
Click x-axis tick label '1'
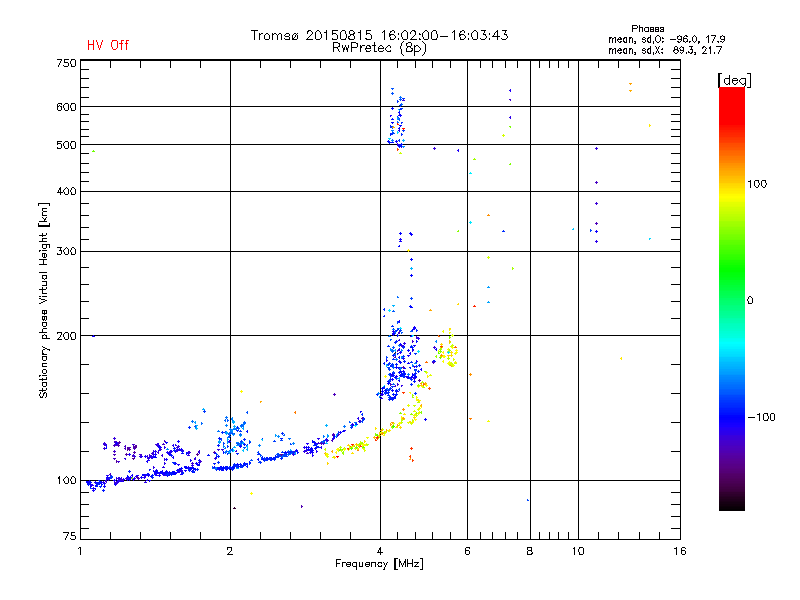coord(80,551)
